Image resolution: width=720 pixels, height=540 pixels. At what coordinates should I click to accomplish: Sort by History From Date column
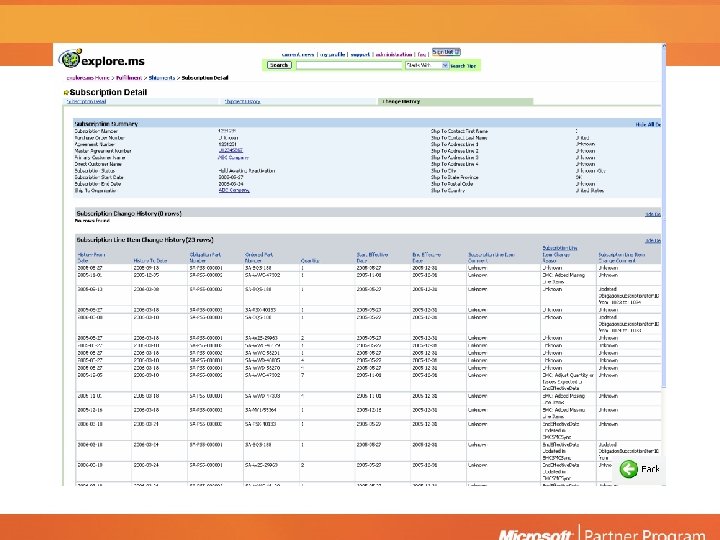pyautogui.click(x=91, y=257)
